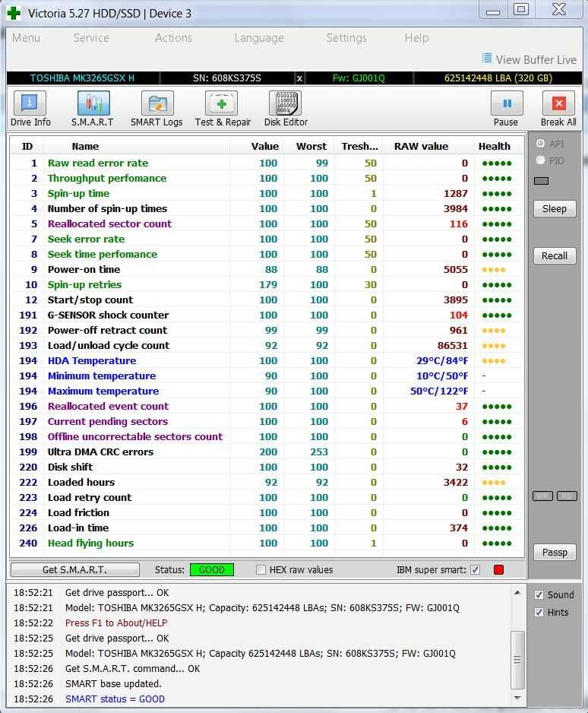Open the Menu menu

click(27, 38)
